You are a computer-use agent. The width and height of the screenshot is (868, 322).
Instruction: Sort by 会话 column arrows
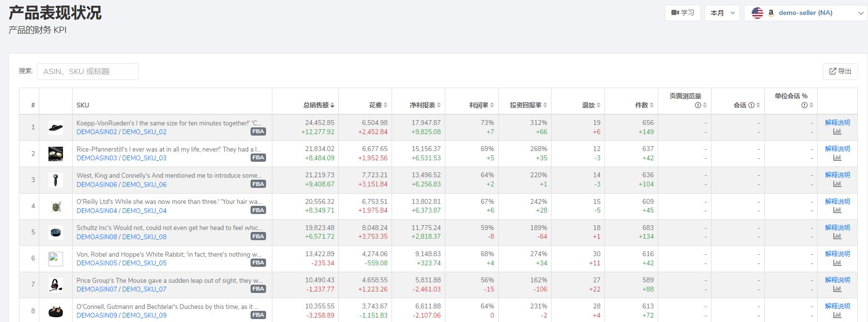758,105
